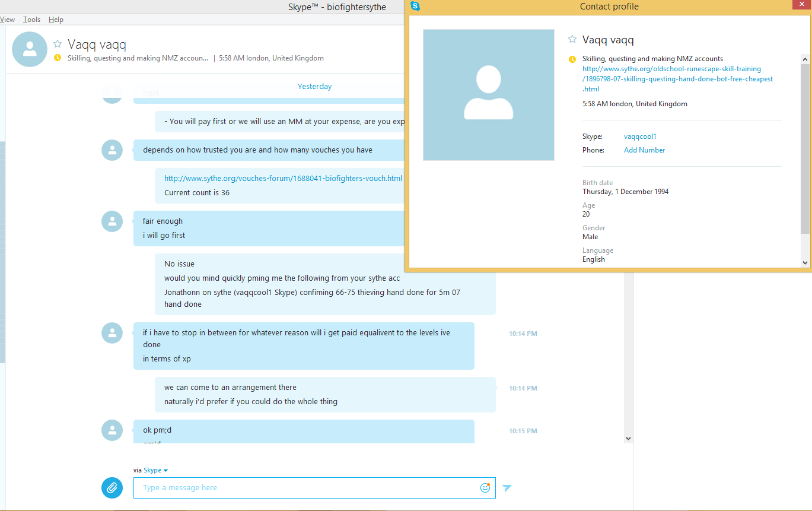This screenshot has height=511, width=812.
Task: Click the 'i will go first' message
Action: point(164,236)
